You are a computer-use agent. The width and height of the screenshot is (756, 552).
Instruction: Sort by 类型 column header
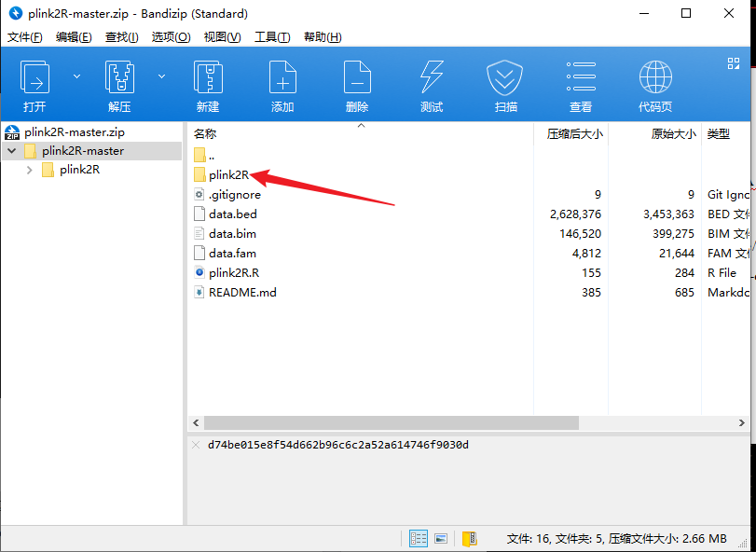[719, 134]
